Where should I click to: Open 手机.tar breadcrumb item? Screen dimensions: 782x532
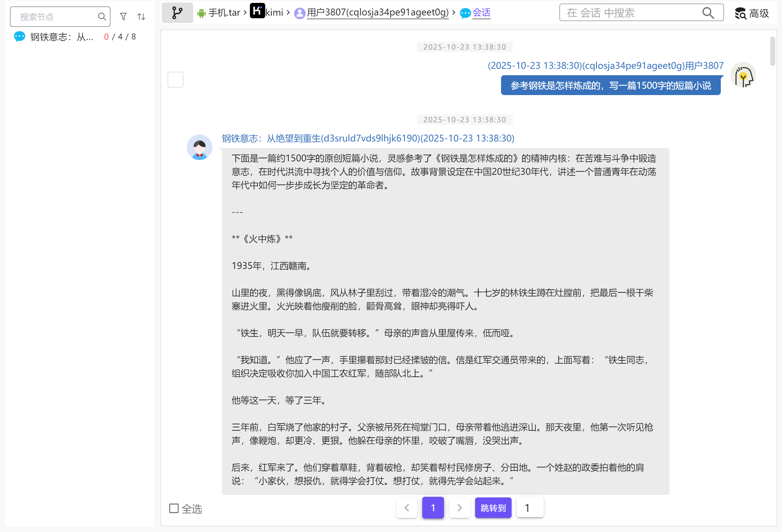(x=224, y=13)
